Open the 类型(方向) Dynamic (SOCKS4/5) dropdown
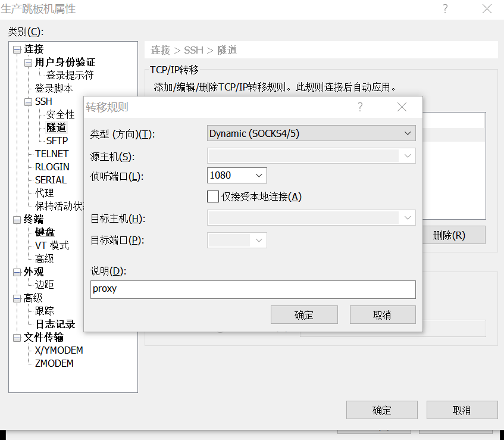The width and height of the screenshot is (504, 440). tap(408, 133)
